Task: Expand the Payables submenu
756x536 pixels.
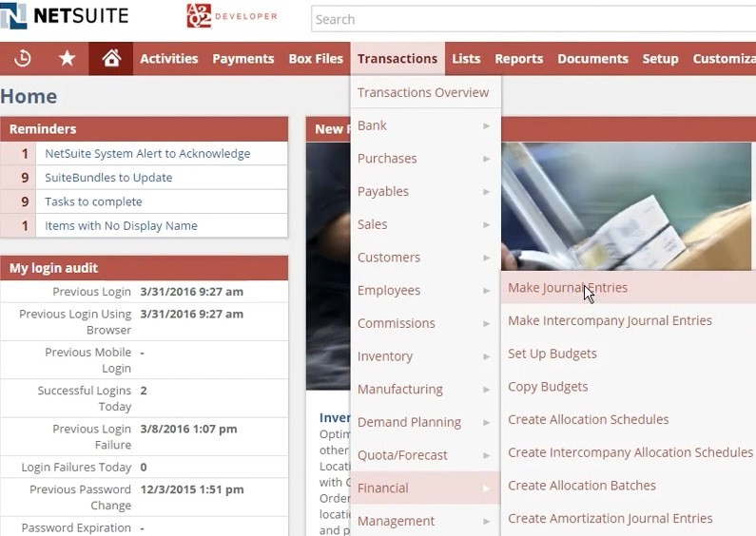Action: [426, 191]
